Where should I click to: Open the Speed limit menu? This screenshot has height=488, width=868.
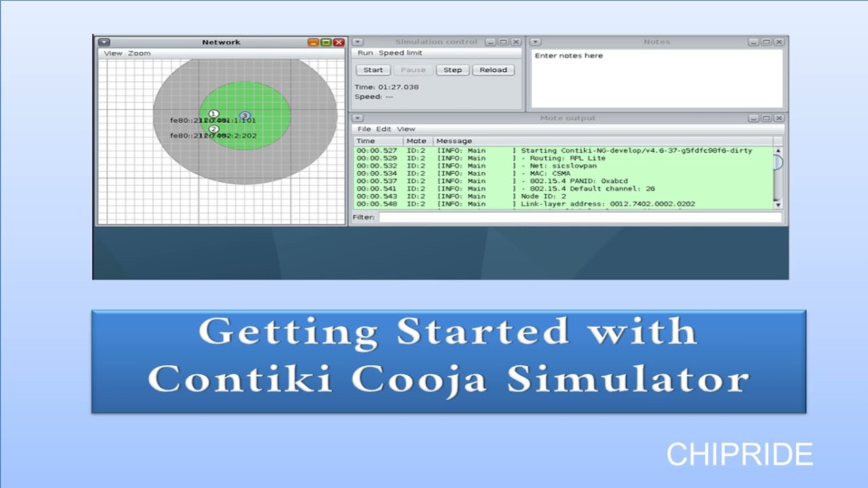(400, 53)
